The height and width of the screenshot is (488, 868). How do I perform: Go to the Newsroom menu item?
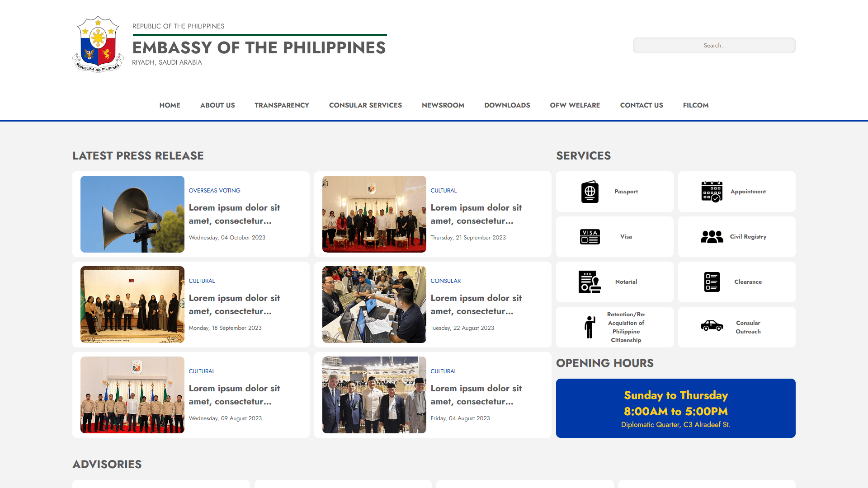click(x=443, y=105)
